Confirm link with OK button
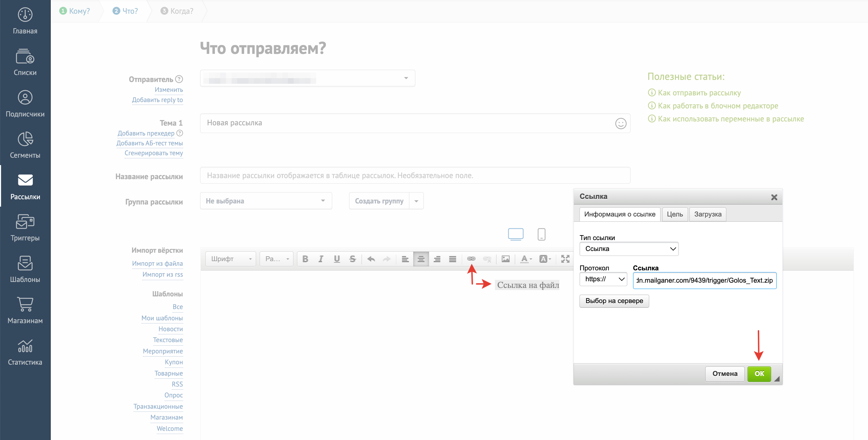 pos(759,374)
